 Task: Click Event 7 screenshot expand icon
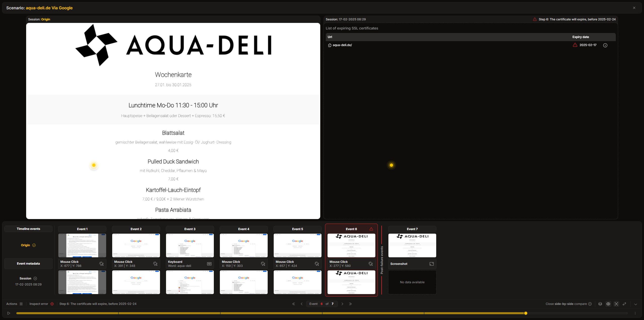pos(432,264)
